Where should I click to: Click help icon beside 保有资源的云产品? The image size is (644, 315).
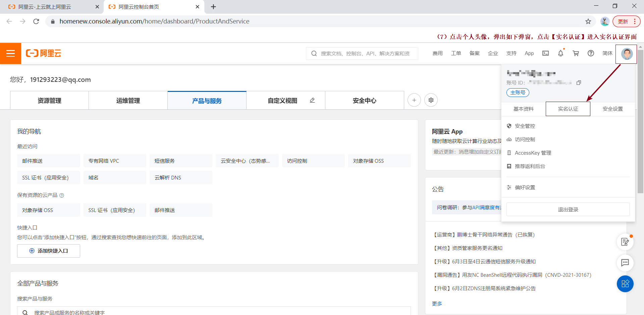coord(62,195)
